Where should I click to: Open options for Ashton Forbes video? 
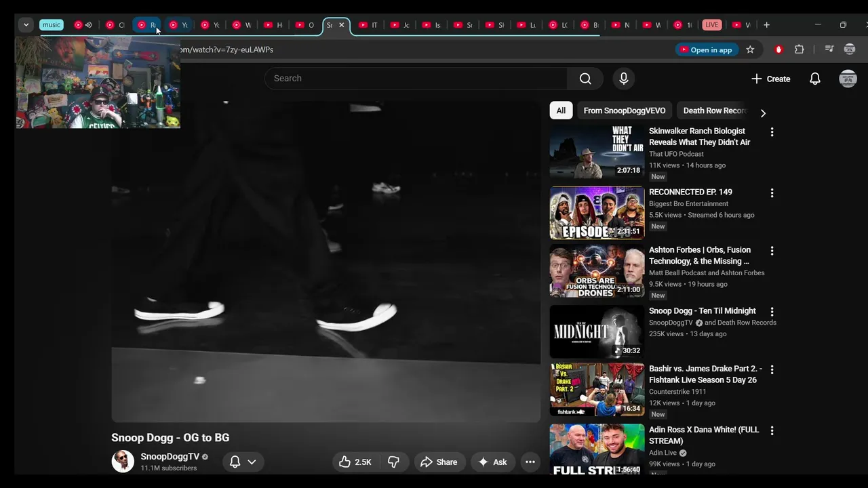[x=772, y=251]
